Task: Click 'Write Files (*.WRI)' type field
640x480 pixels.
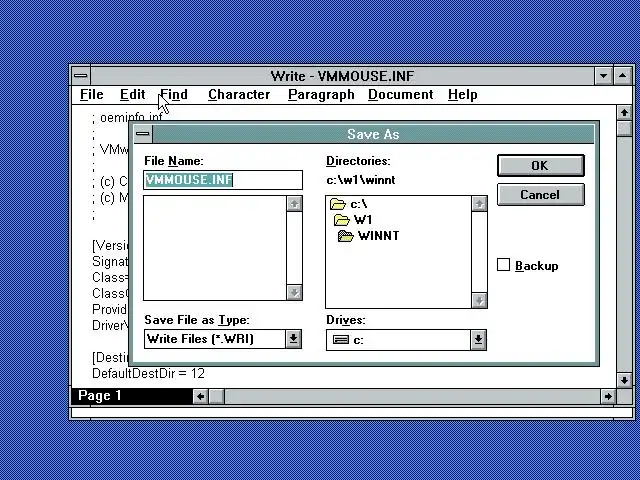Action: [x=215, y=339]
